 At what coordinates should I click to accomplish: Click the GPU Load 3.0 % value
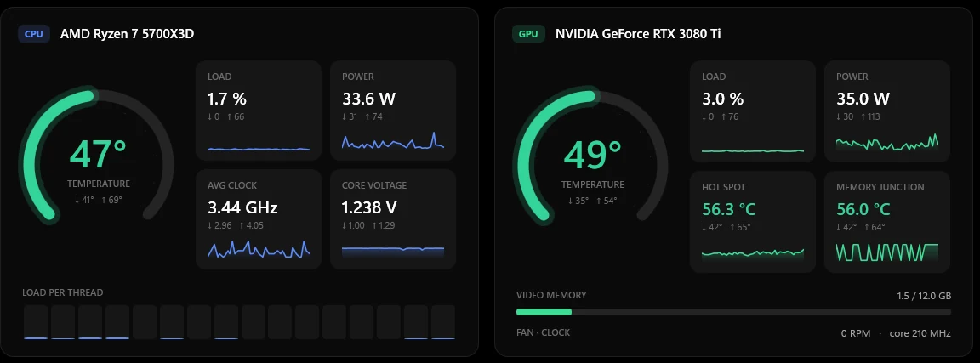click(722, 98)
